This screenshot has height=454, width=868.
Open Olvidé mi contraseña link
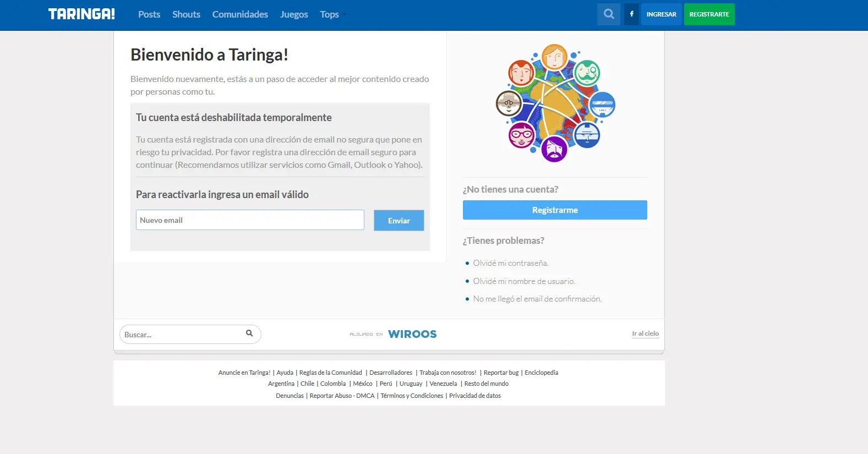coord(511,263)
